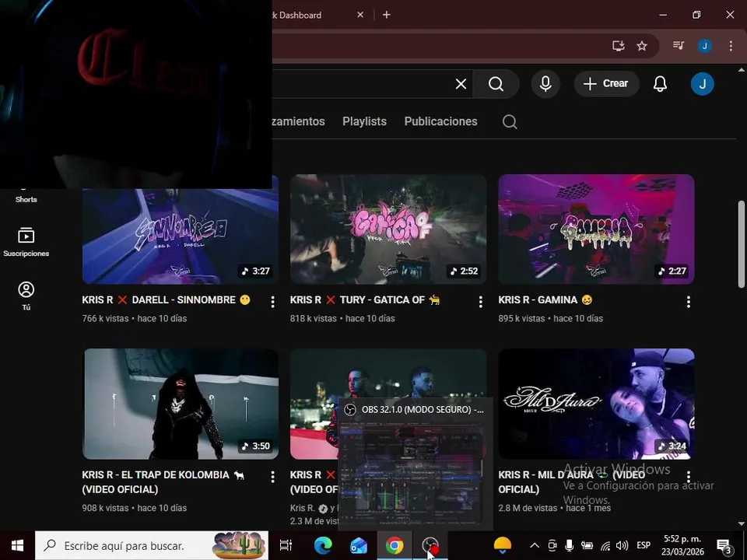747x560 pixels.
Task: Open Suscripciones in the sidebar
Action: point(26,243)
